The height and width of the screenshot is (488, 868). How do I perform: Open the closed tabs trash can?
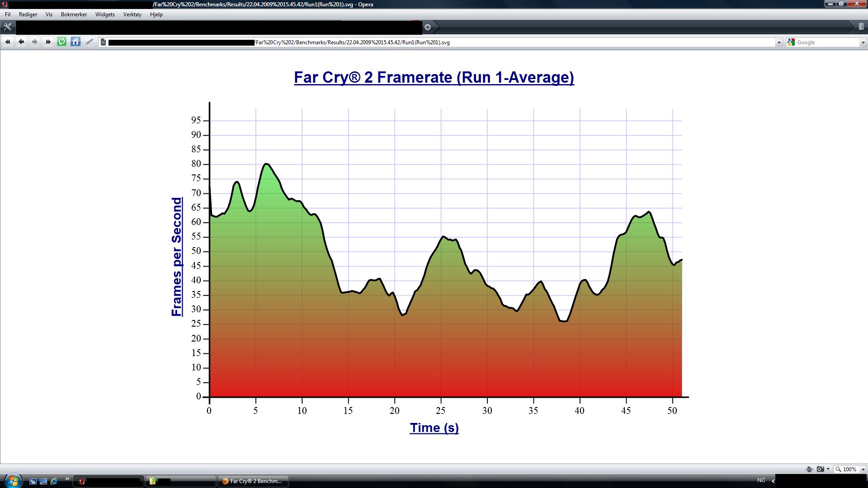(861, 27)
